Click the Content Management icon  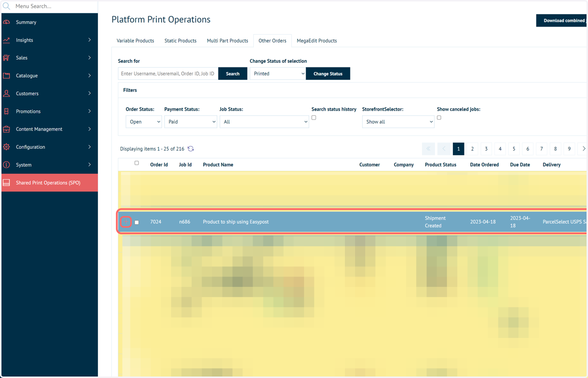pos(6,129)
